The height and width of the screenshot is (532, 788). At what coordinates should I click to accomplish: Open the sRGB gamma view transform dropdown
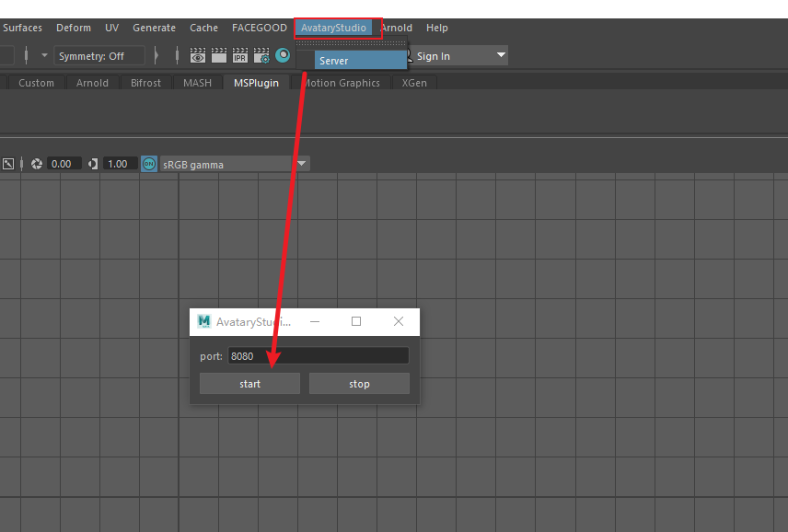235,164
